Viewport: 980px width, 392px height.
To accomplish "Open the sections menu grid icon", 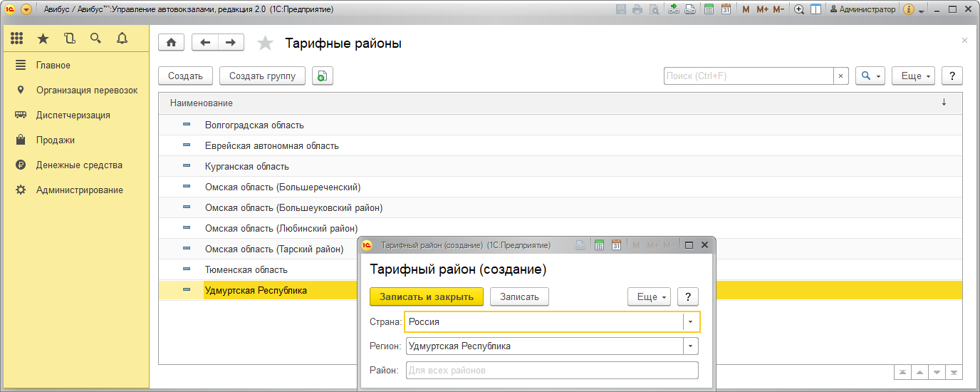I will pos(17,38).
